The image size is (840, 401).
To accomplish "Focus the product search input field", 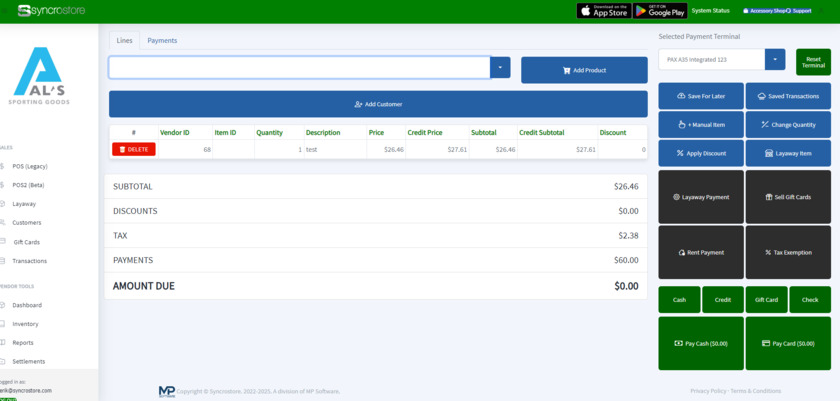I will coord(299,67).
